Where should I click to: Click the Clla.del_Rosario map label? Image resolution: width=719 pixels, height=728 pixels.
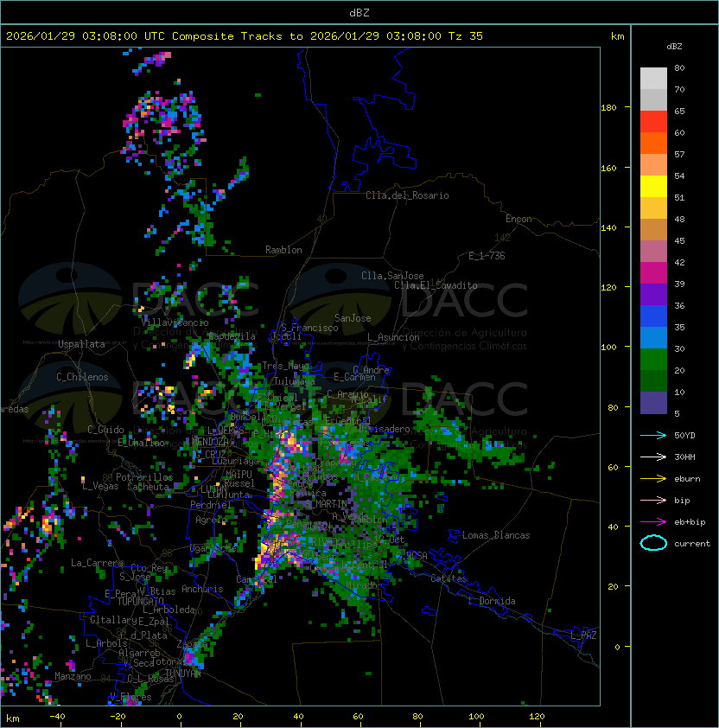(x=407, y=195)
